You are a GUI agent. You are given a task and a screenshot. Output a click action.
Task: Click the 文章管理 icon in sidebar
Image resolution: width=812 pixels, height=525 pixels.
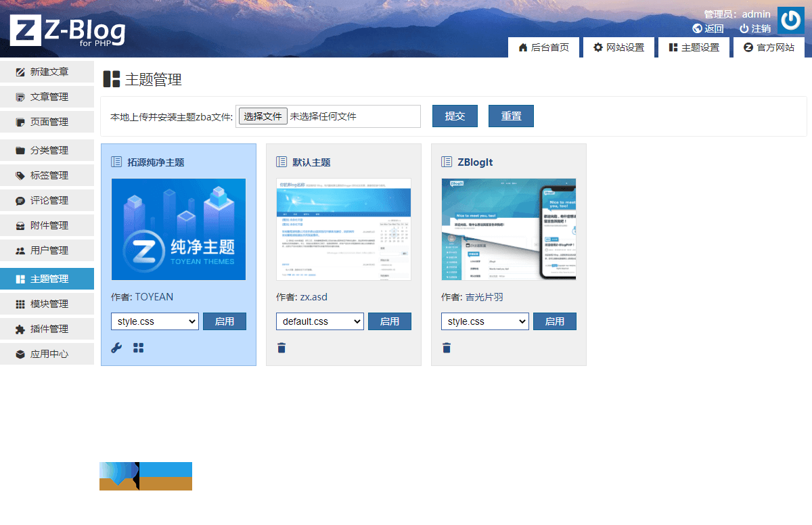pyautogui.click(x=20, y=97)
